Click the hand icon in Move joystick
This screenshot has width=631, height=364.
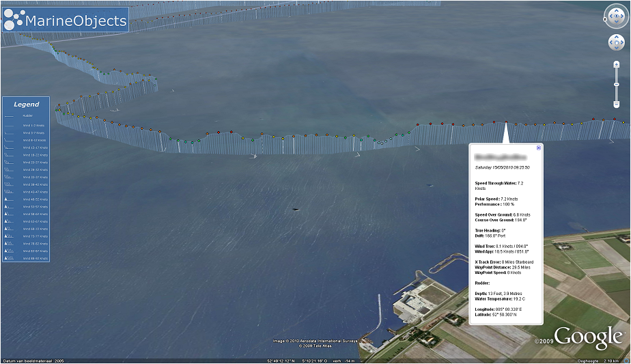pyautogui.click(x=616, y=42)
